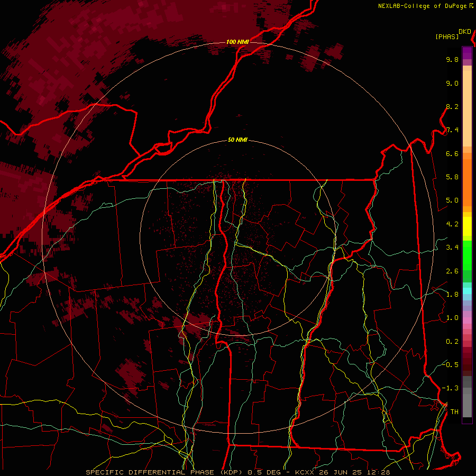
Task: Click the purple band atop the color bar
Action: (x=467, y=53)
